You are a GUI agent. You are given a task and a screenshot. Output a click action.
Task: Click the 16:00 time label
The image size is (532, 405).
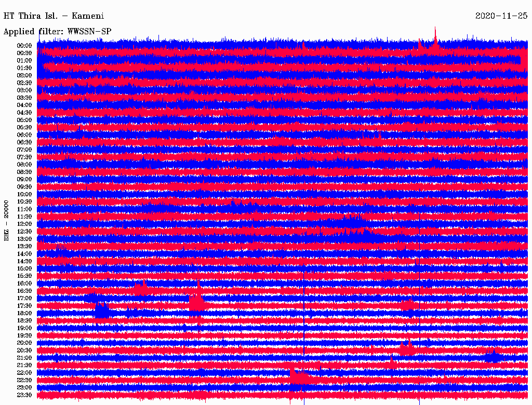(24, 283)
